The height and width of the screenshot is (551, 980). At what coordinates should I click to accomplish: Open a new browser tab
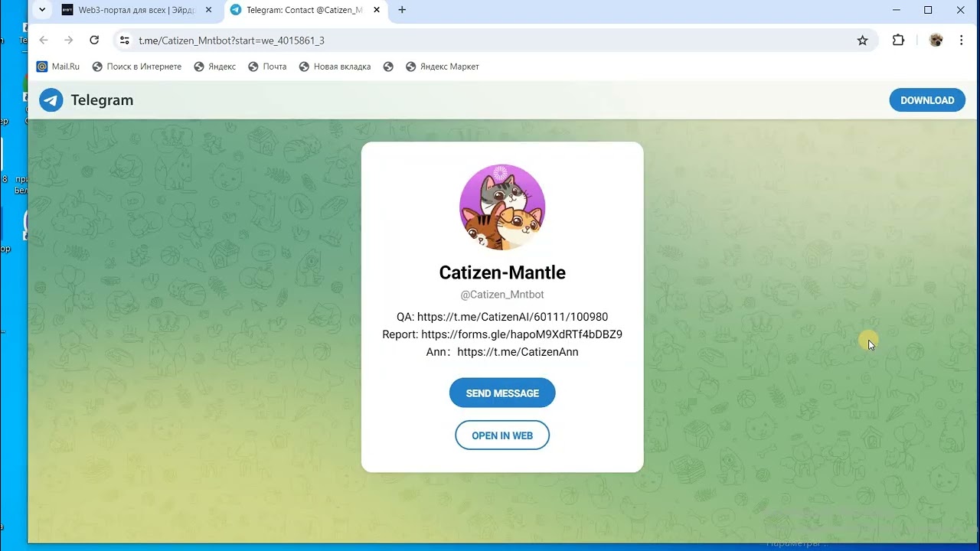tap(402, 10)
